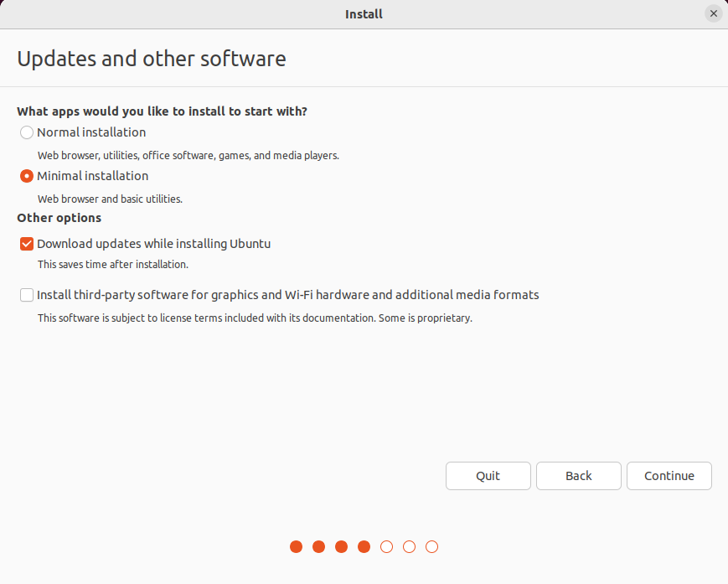This screenshot has width=728, height=584.
Task: Select the Normal installation radio button
Action: tap(27, 132)
